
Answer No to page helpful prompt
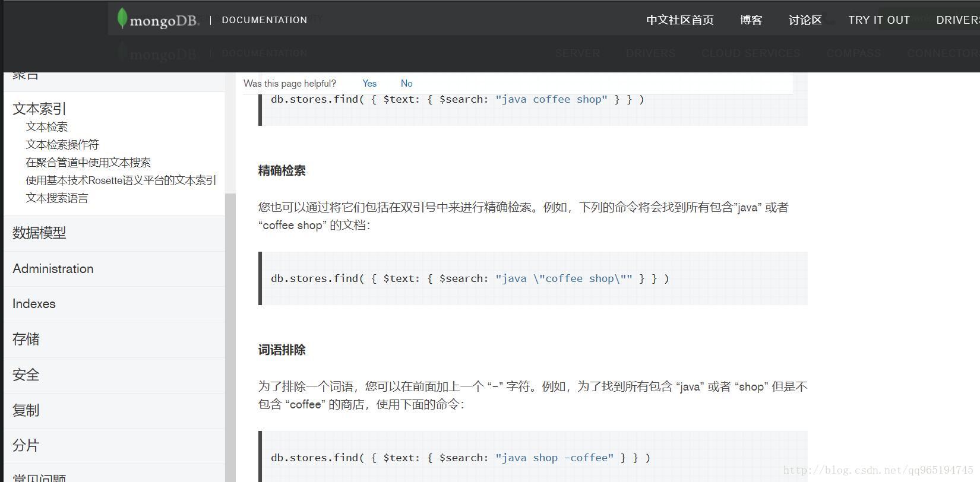point(406,84)
